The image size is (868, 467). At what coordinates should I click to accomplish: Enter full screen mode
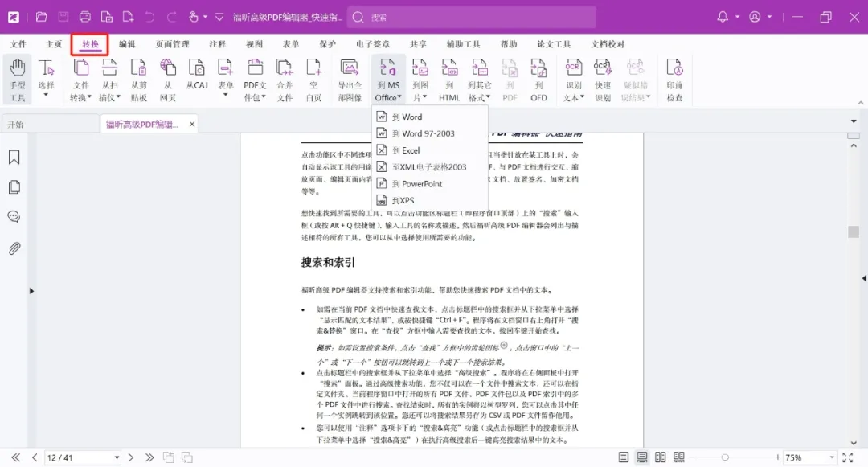[x=848, y=457]
